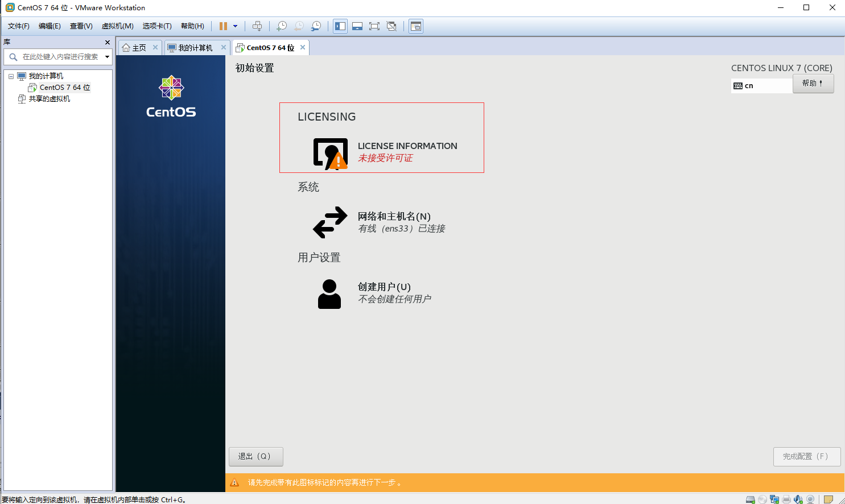This screenshot has height=504, width=845.
Task: Revert to the previous snapshot
Action: (299, 26)
